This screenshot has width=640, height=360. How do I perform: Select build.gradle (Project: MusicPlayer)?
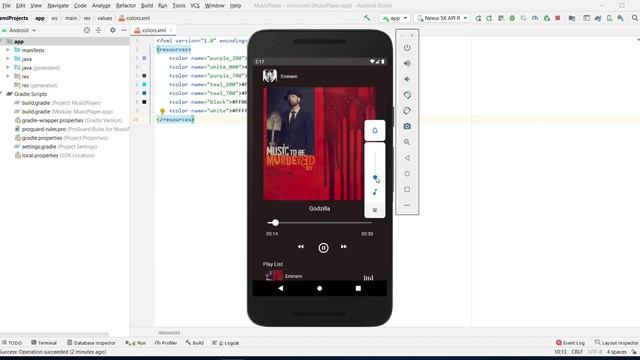pos(58,103)
